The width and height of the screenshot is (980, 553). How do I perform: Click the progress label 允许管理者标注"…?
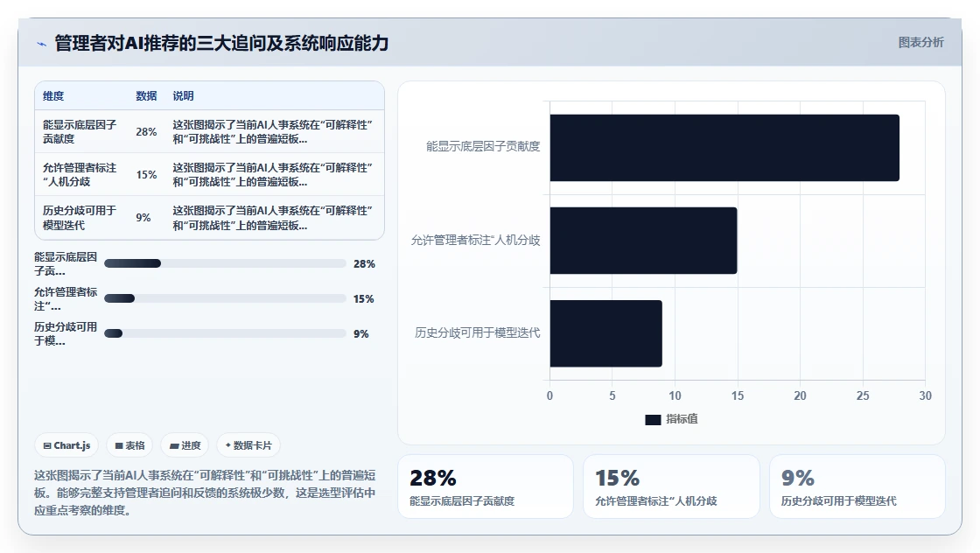(66, 299)
